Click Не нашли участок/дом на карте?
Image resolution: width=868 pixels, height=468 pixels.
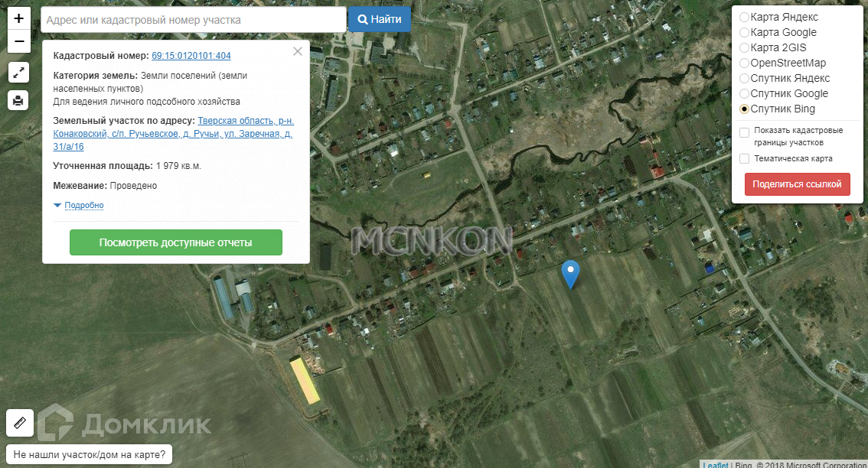(89, 455)
